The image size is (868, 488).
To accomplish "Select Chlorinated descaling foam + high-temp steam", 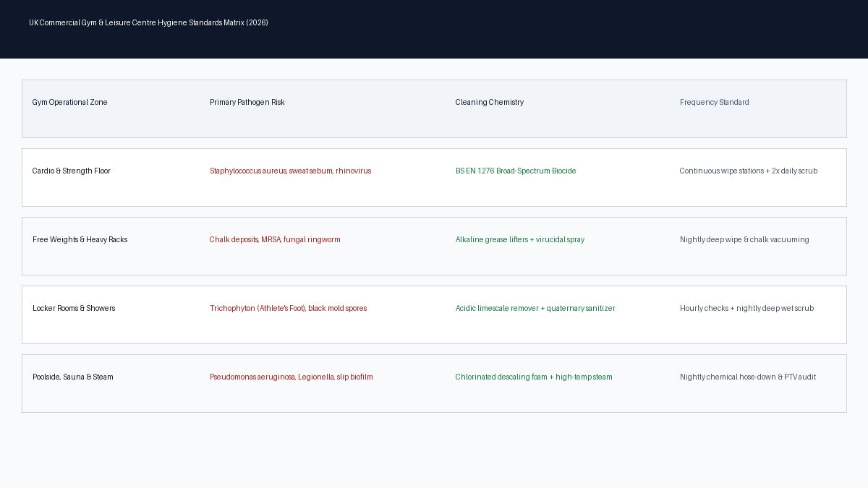I will [x=534, y=377].
